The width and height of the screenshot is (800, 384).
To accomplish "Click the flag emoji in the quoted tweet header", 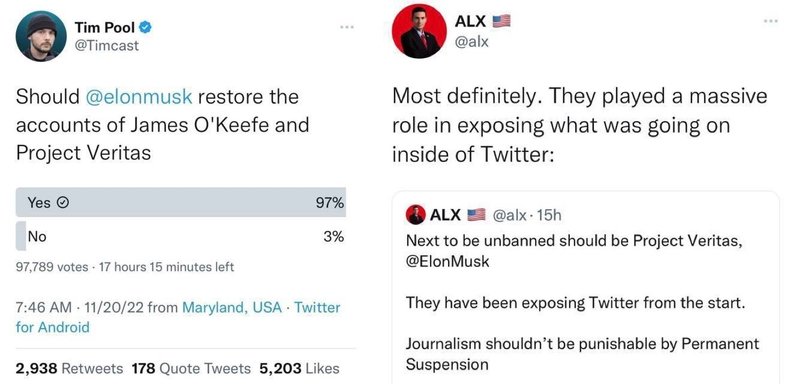I will [x=476, y=215].
